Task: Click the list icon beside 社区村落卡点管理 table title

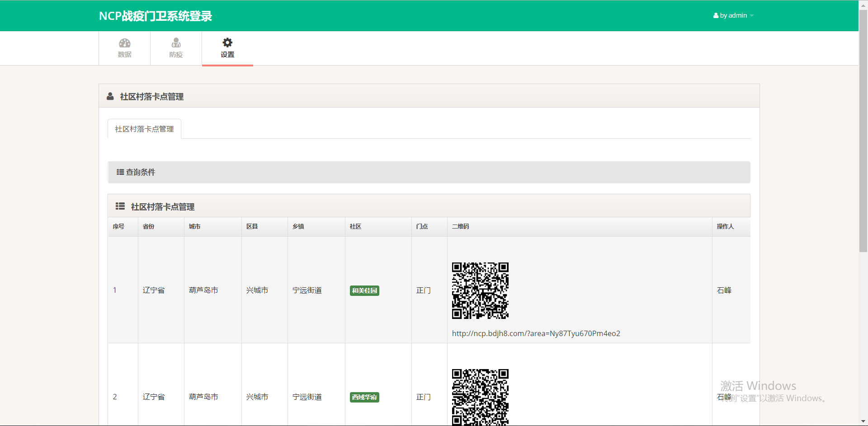Action: [120, 206]
